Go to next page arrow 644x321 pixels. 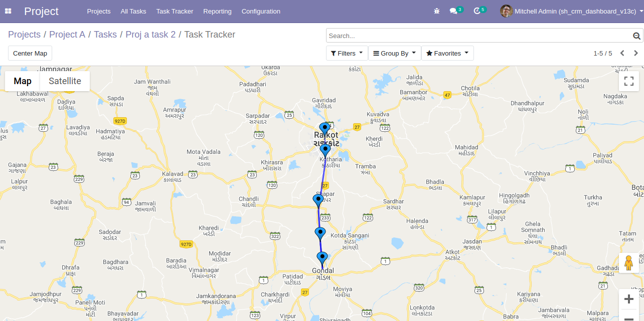coord(636,53)
